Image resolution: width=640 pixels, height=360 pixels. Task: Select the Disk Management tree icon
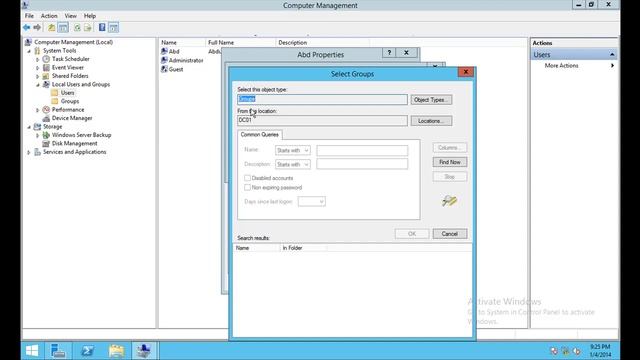[46, 144]
